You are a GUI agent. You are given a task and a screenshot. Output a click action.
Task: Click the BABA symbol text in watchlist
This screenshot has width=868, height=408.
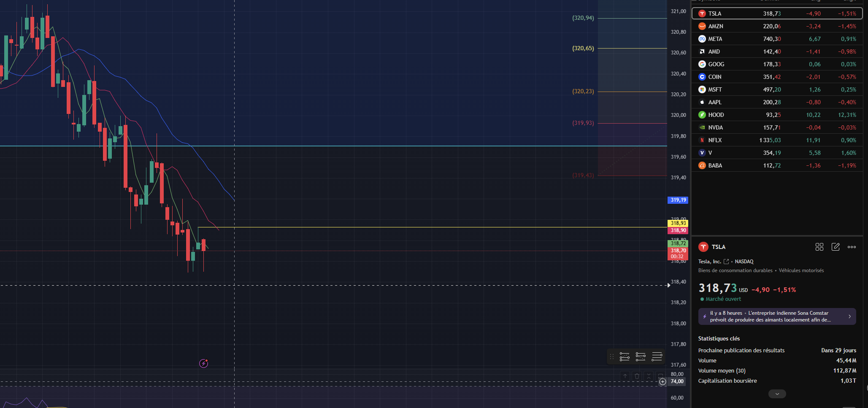pos(715,165)
